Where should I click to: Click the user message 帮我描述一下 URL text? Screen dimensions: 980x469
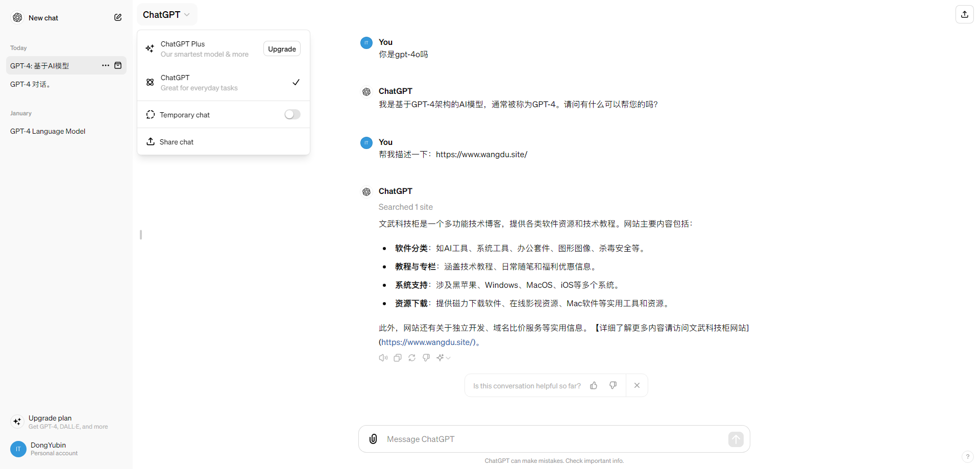453,154
